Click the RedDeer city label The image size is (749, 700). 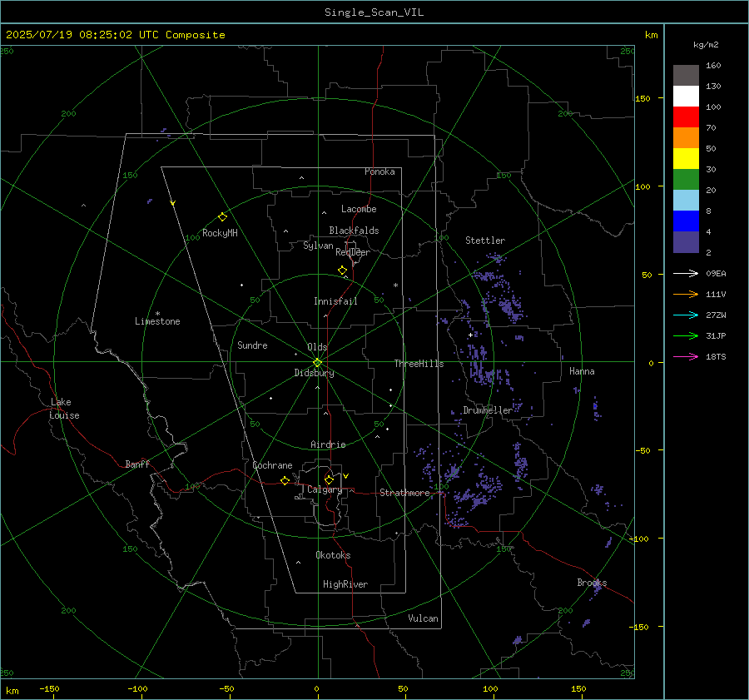pyautogui.click(x=353, y=252)
